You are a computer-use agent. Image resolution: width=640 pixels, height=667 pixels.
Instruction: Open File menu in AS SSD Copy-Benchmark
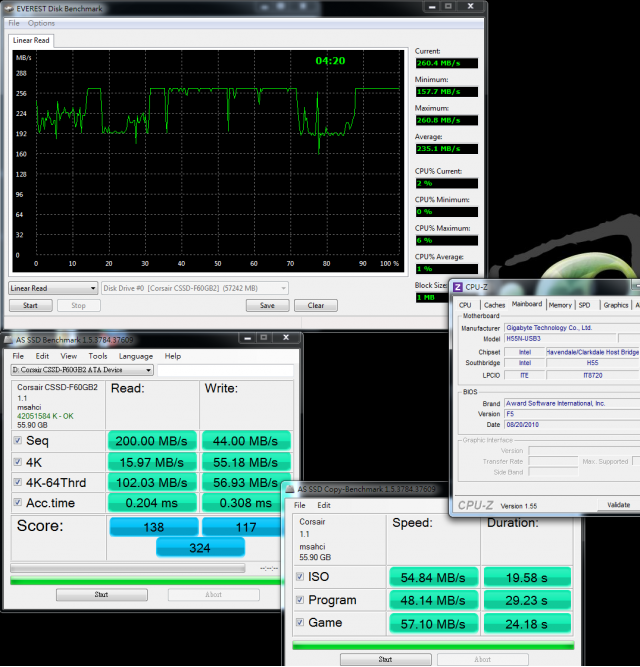[300, 505]
